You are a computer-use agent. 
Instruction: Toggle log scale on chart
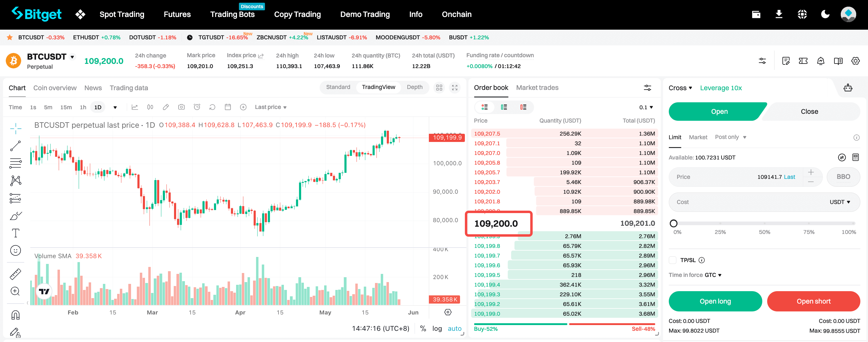(437, 328)
